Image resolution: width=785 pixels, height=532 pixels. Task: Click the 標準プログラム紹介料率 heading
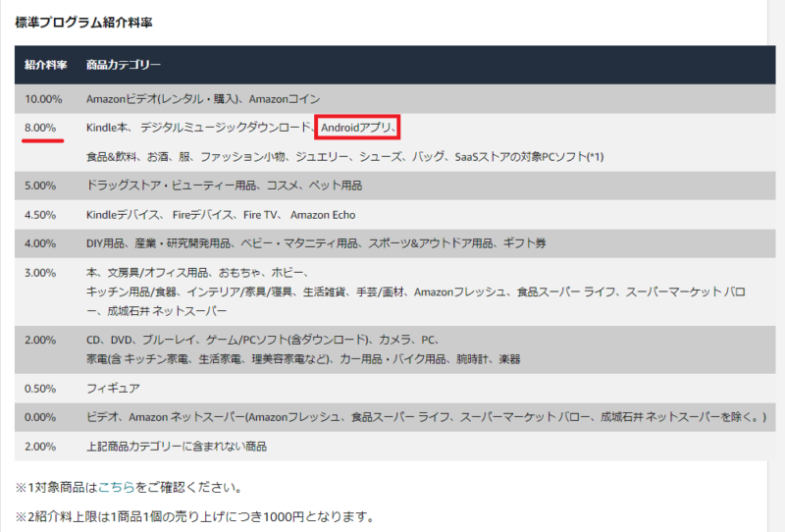click(83, 23)
